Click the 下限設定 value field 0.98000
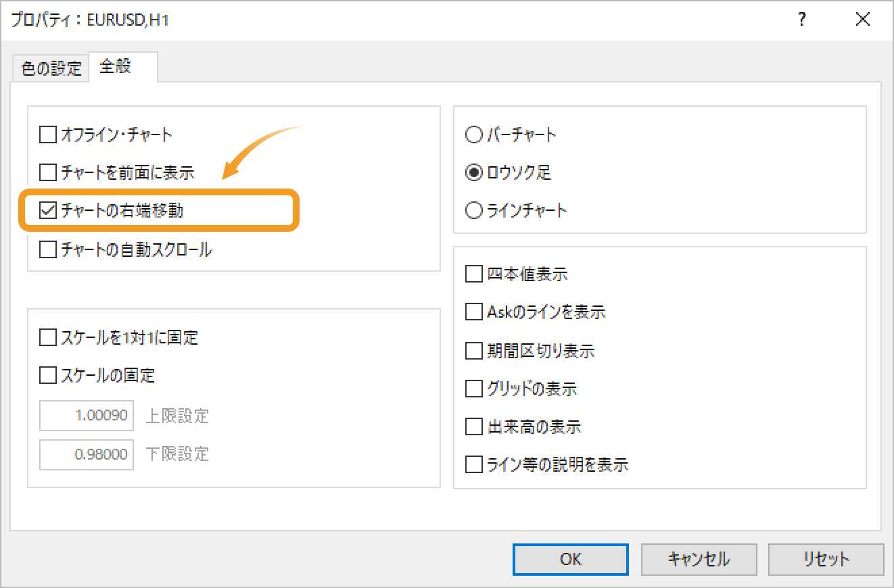Image resolution: width=894 pixels, height=588 pixels. pyautogui.click(x=87, y=454)
